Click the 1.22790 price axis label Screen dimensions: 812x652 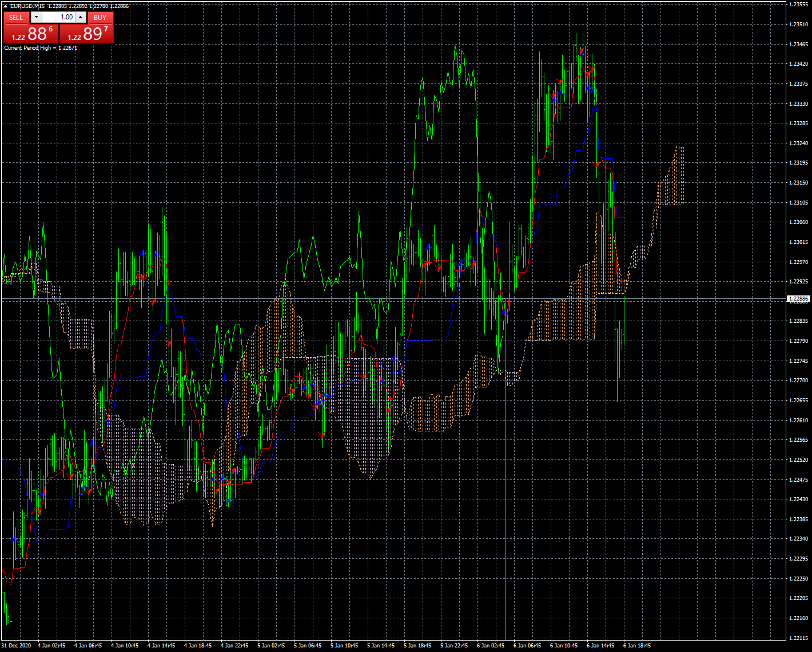[798, 341]
